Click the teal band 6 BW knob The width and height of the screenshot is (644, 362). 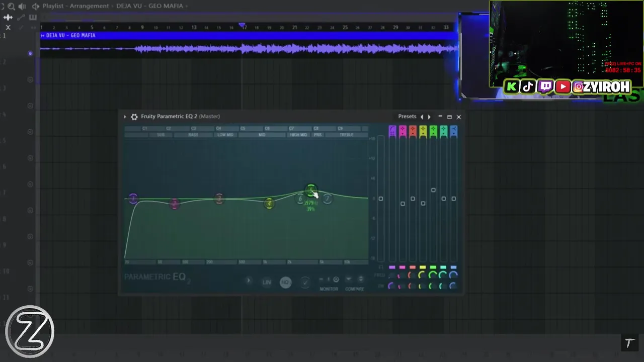point(442,286)
